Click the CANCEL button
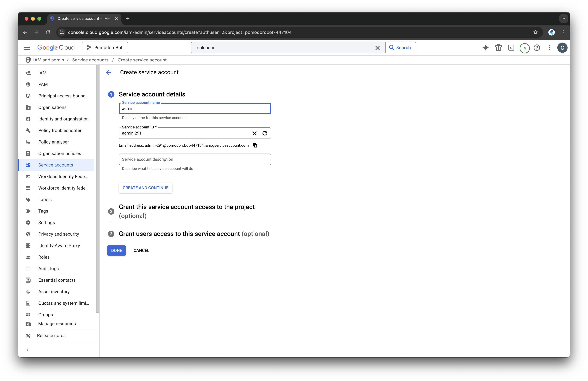588x381 pixels. tap(141, 250)
